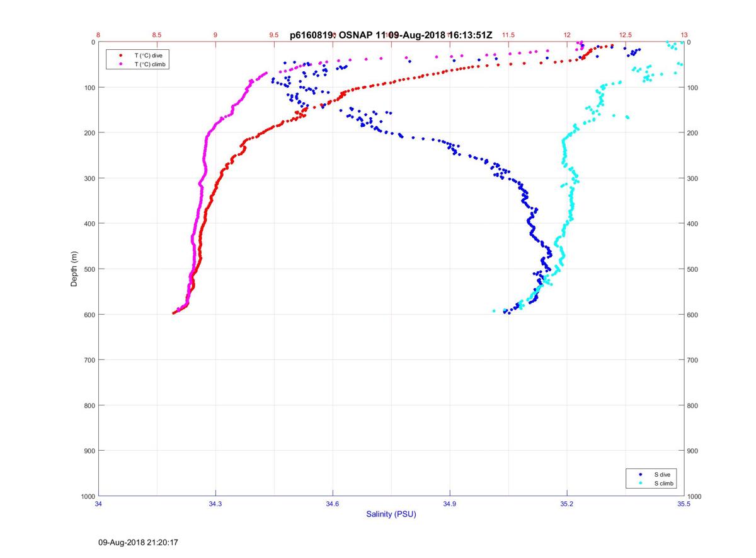Click red temperature tick label '11.5'
Screen dimensions: 756x558
pyautogui.click(x=508, y=35)
